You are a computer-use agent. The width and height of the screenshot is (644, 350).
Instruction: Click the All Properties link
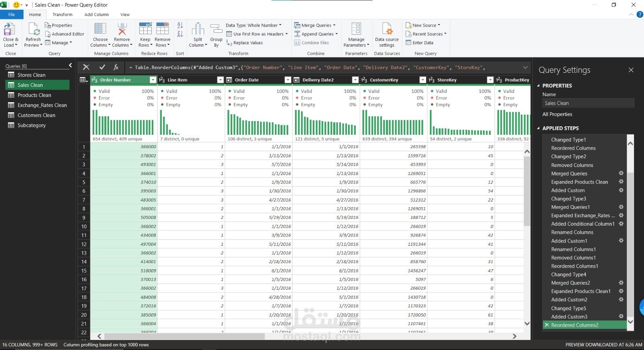pyautogui.click(x=557, y=114)
